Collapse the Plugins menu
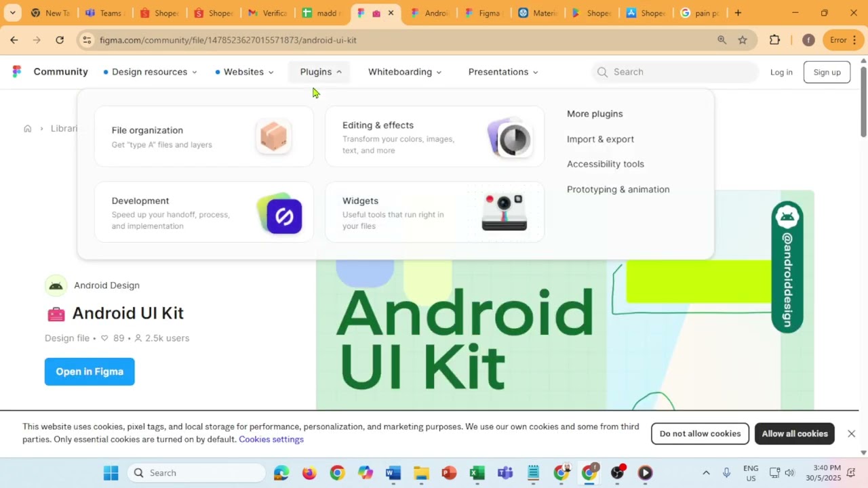 [320, 72]
